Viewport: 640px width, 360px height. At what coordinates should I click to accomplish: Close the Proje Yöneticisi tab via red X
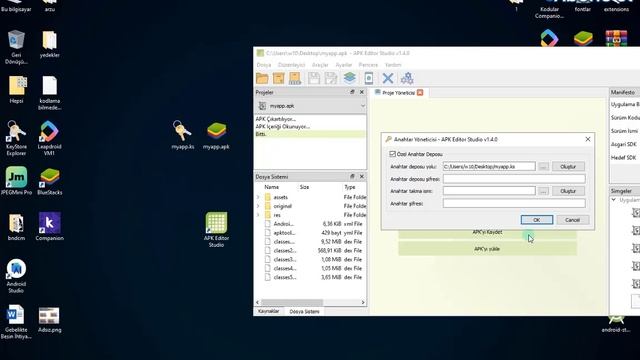pos(420,93)
